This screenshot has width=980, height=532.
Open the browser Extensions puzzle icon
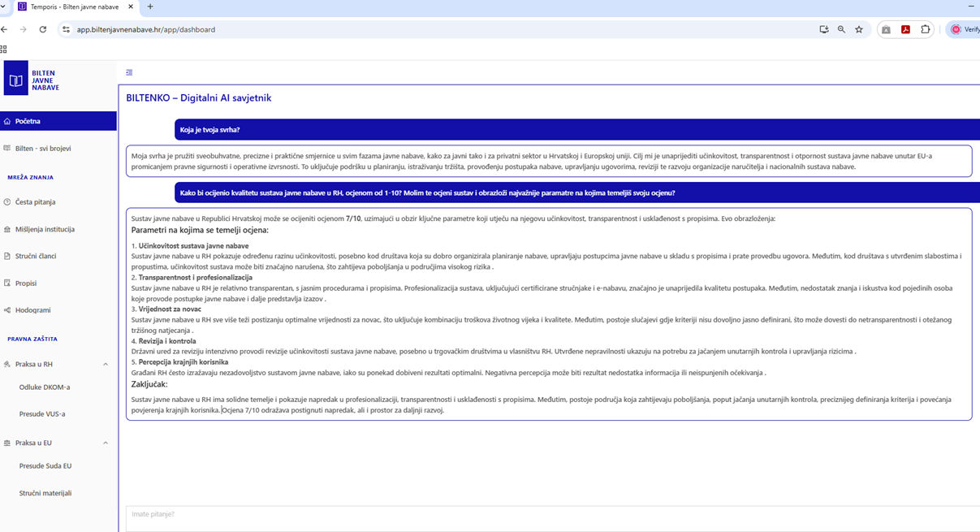pyautogui.click(x=925, y=29)
